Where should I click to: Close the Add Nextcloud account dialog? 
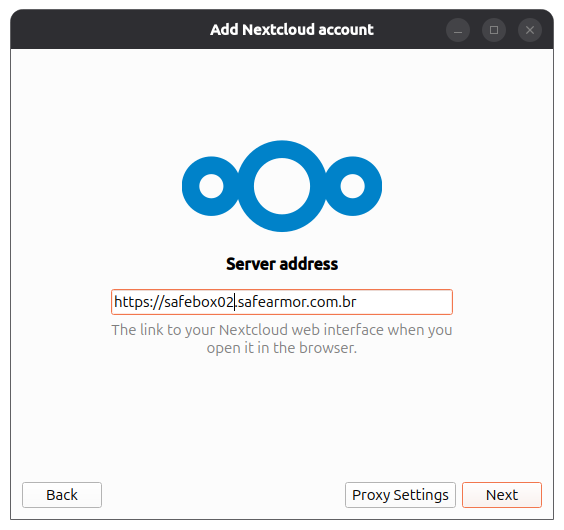tap(530, 30)
